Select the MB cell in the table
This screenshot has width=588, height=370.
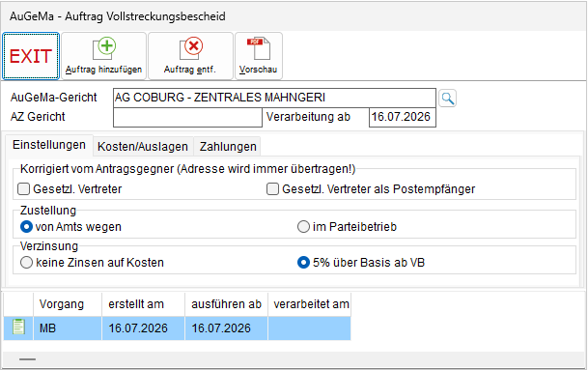[x=68, y=328]
